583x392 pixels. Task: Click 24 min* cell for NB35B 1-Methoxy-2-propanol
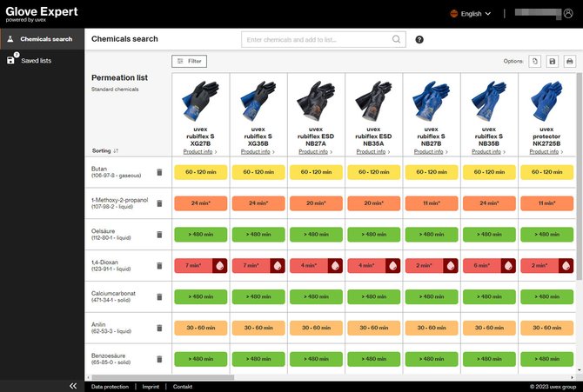point(489,203)
